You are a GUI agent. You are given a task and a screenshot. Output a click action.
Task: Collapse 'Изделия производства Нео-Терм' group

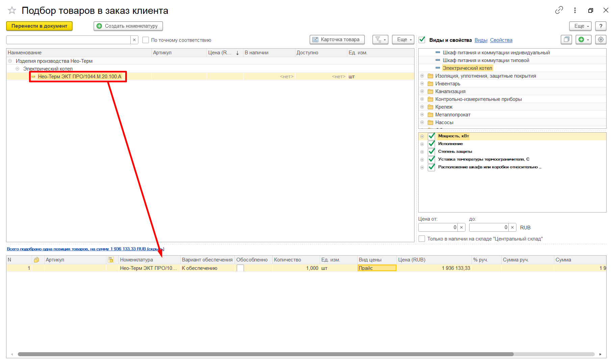[10, 61]
